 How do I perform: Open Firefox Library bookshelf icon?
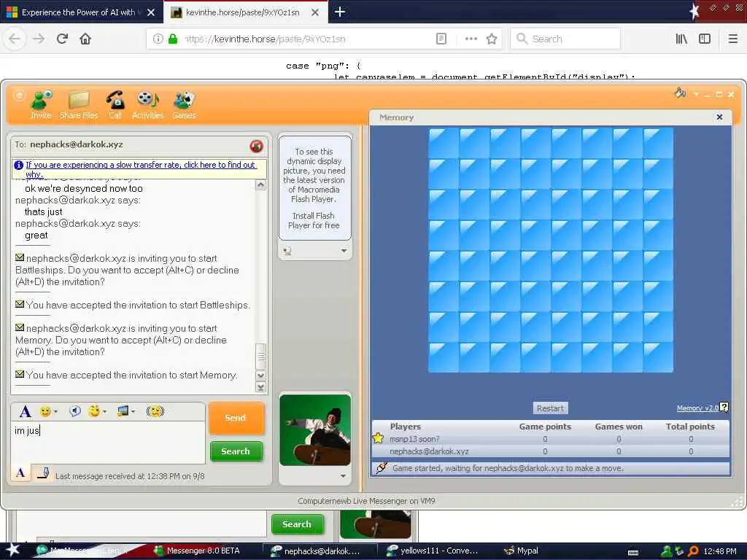coord(681,39)
